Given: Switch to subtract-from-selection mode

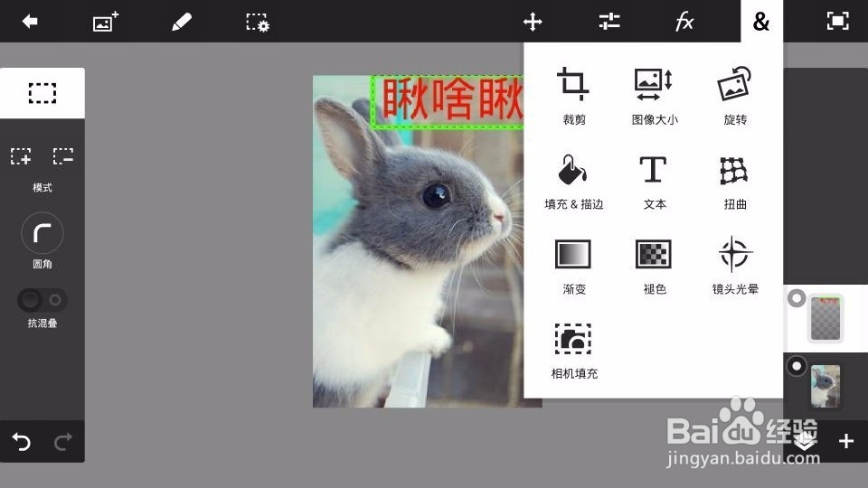Looking at the screenshot, I should 63,156.
